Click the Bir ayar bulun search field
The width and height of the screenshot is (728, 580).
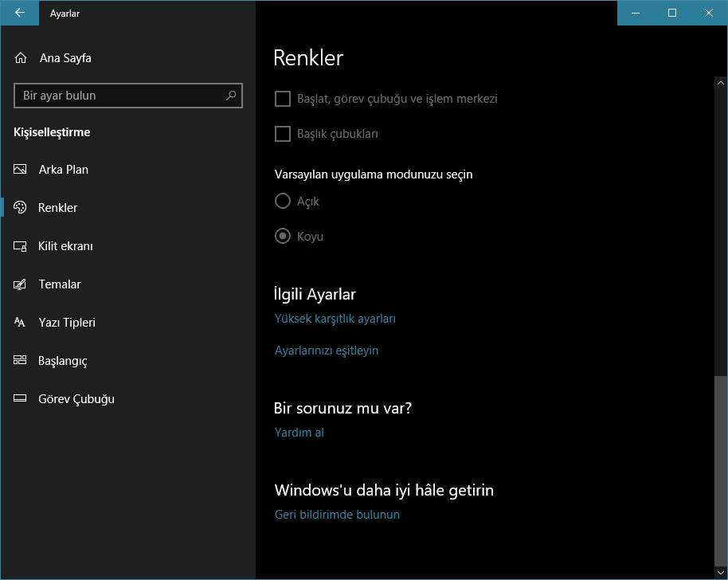tap(119, 96)
